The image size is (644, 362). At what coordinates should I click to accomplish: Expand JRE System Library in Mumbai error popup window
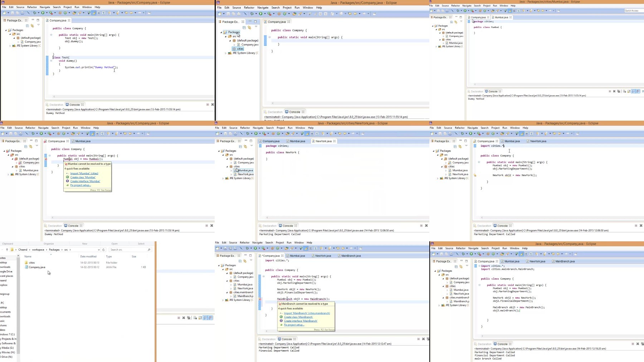click(x=8, y=174)
